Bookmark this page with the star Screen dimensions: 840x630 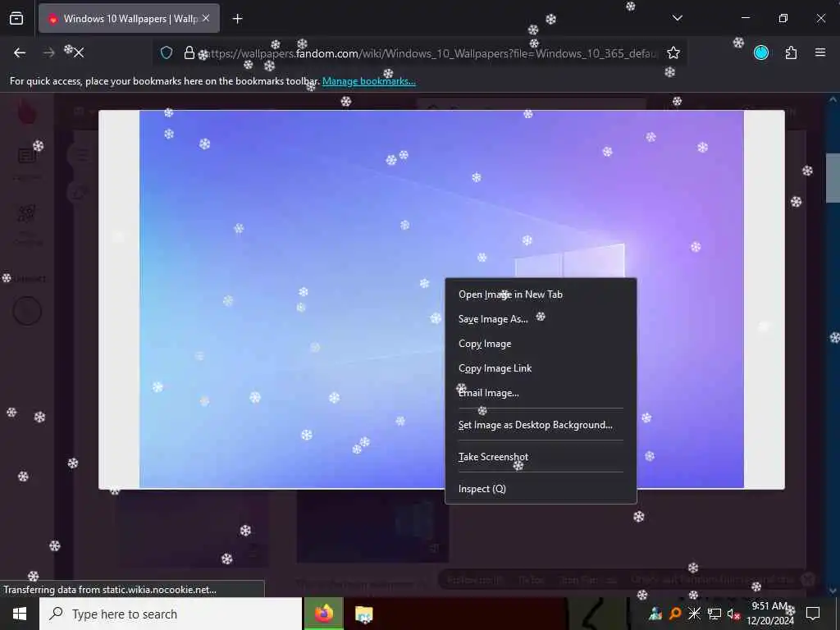coord(673,52)
